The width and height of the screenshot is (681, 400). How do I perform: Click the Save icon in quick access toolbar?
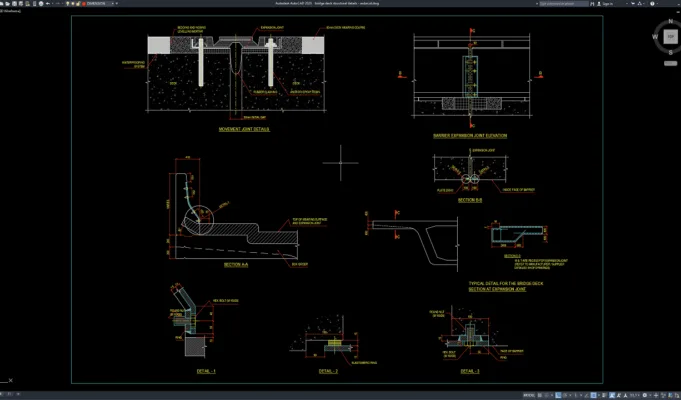click(14, 3)
